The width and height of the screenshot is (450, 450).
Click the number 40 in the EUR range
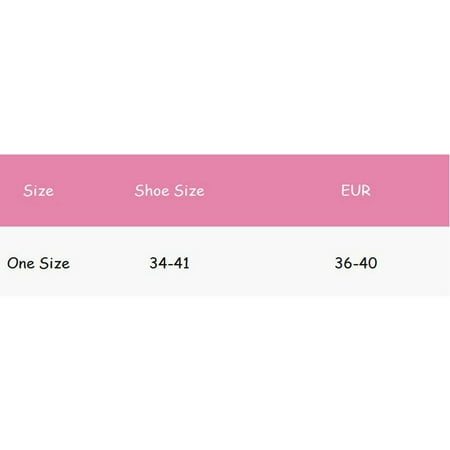coord(369,263)
